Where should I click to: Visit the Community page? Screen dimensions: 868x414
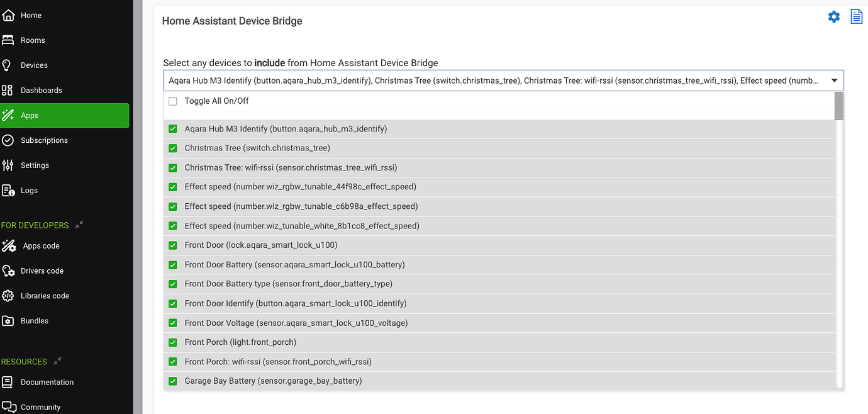coord(40,407)
